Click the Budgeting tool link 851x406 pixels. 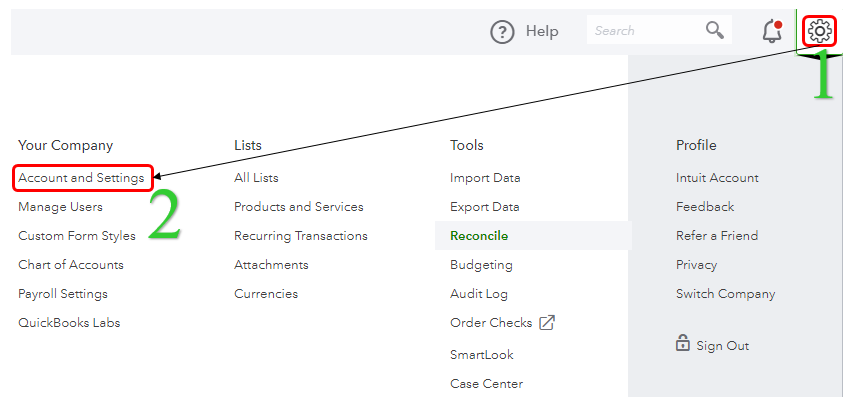point(481,265)
